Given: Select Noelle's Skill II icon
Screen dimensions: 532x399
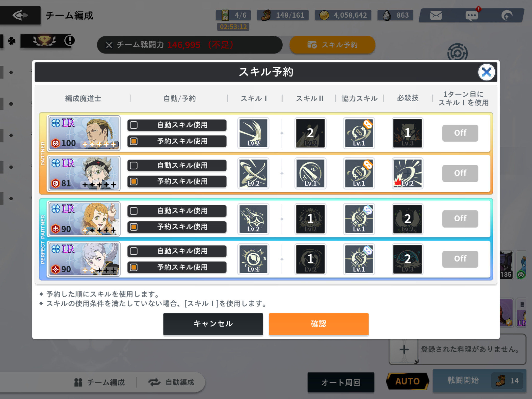Looking at the screenshot, I should click(x=310, y=259).
